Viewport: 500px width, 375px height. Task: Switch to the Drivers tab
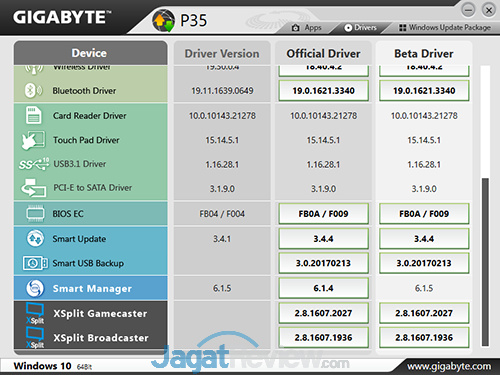tap(360, 28)
